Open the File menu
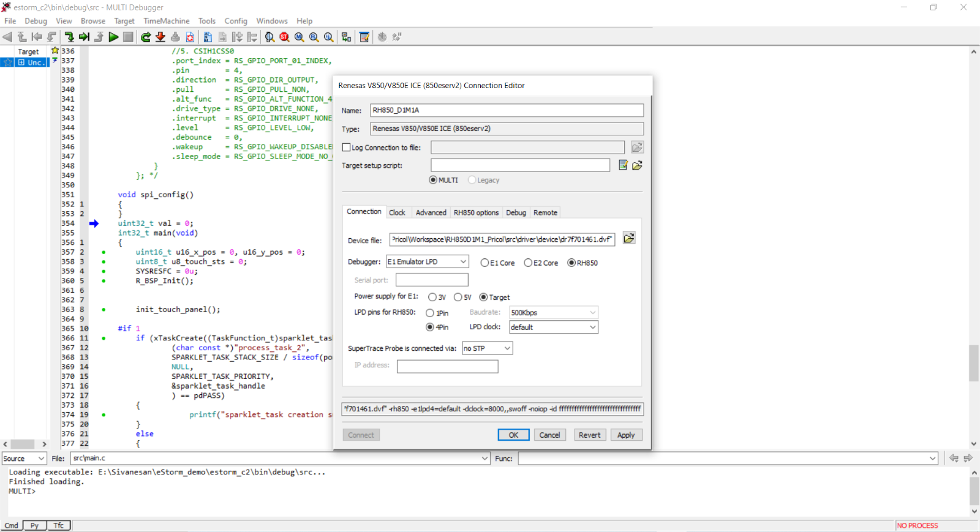This screenshot has width=980, height=532. (x=10, y=21)
